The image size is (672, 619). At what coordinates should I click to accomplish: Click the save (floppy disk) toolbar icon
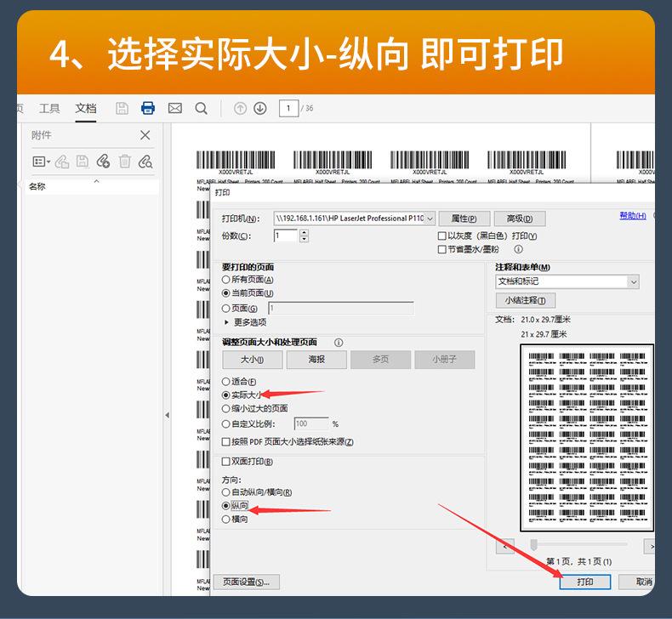coord(122,108)
